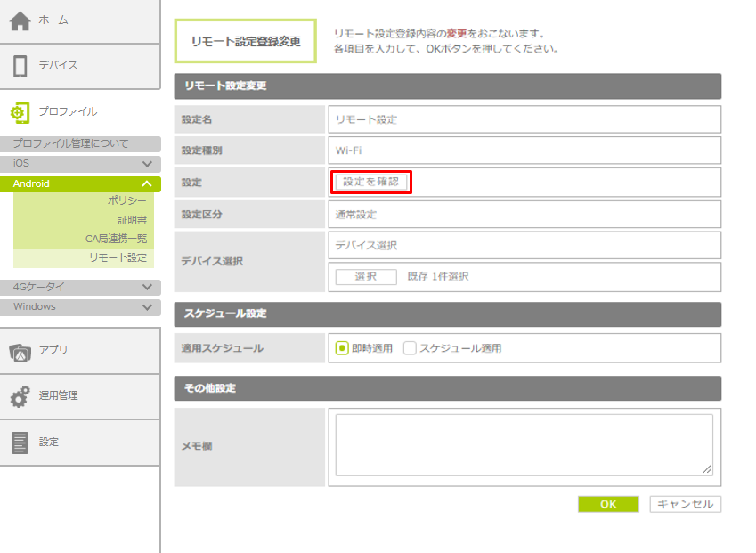Expand the 4Gケータイ section

click(147, 288)
